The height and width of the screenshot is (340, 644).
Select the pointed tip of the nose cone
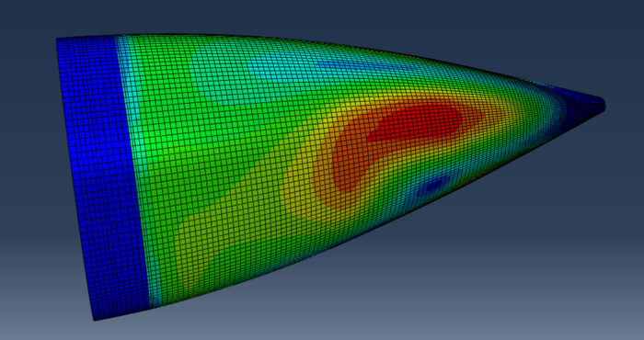602,104
